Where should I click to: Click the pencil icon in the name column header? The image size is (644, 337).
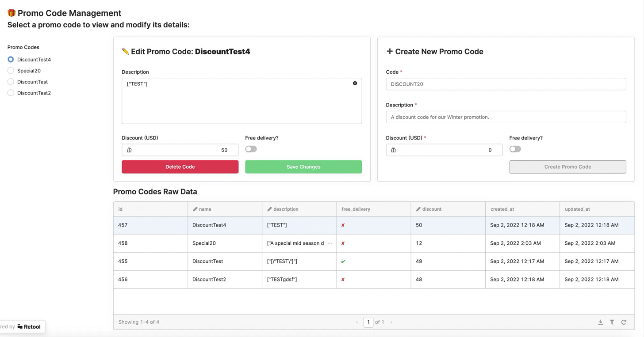coord(195,209)
